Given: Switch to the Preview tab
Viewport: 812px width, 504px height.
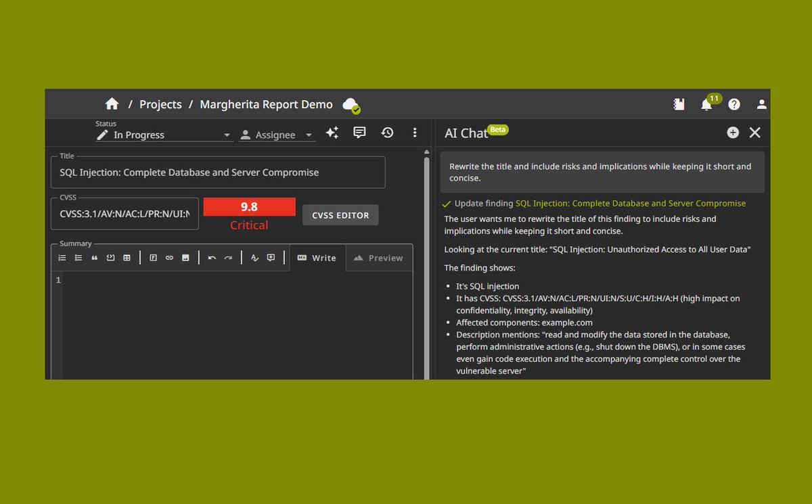Looking at the screenshot, I should (x=379, y=258).
